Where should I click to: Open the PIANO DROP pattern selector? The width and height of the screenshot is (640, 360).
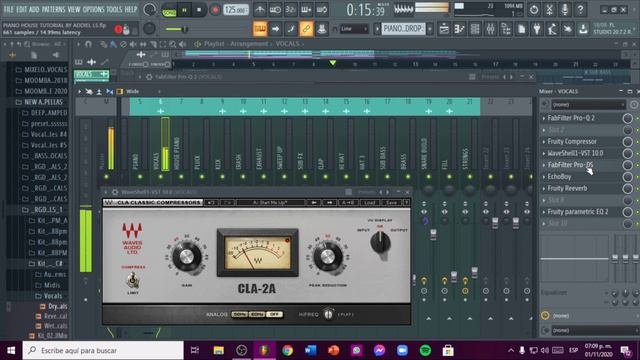[x=403, y=29]
